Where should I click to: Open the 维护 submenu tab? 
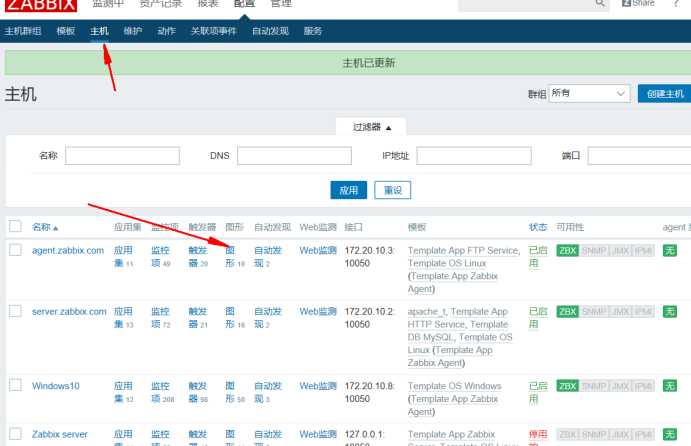click(133, 31)
